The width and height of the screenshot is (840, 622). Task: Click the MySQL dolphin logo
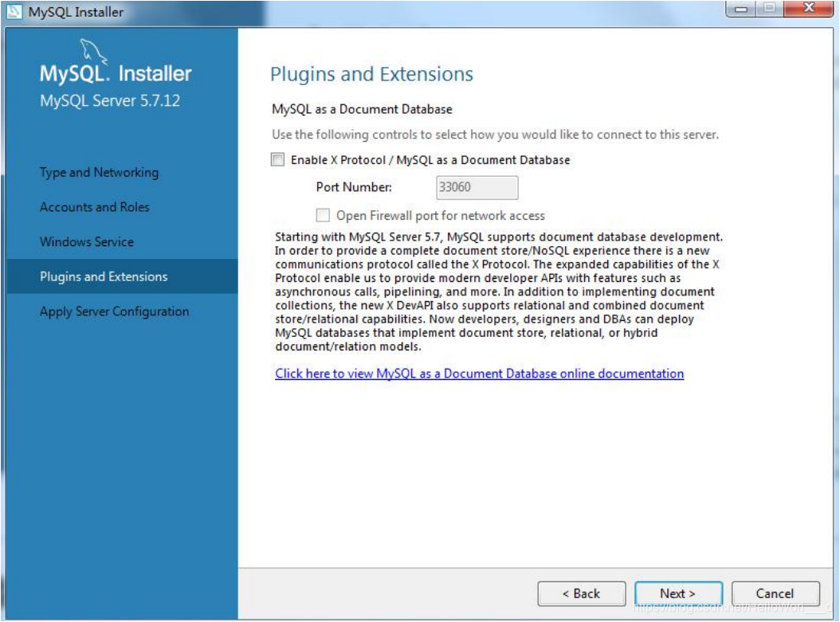coord(93,52)
